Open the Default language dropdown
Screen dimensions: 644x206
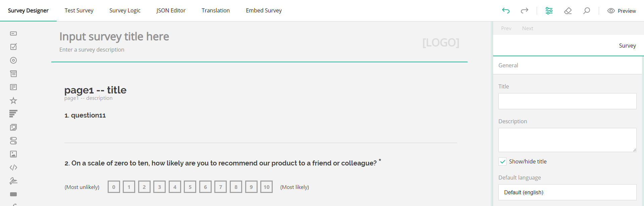pyautogui.click(x=567, y=192)
